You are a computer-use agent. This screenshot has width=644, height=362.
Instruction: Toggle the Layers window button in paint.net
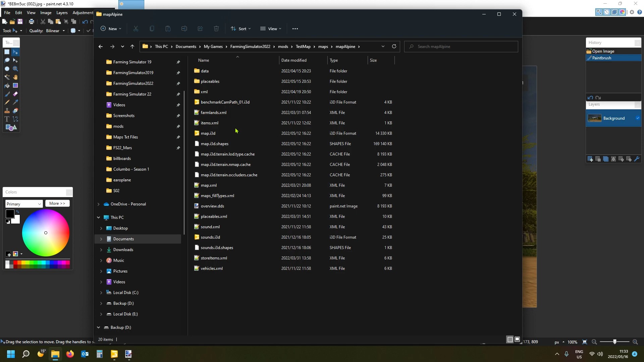[x=614, y=12]
